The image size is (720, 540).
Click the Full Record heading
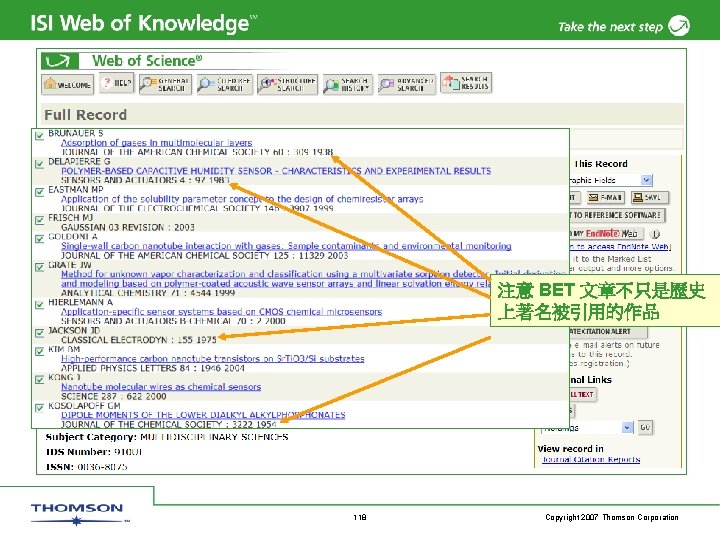[x=85, y=114]
